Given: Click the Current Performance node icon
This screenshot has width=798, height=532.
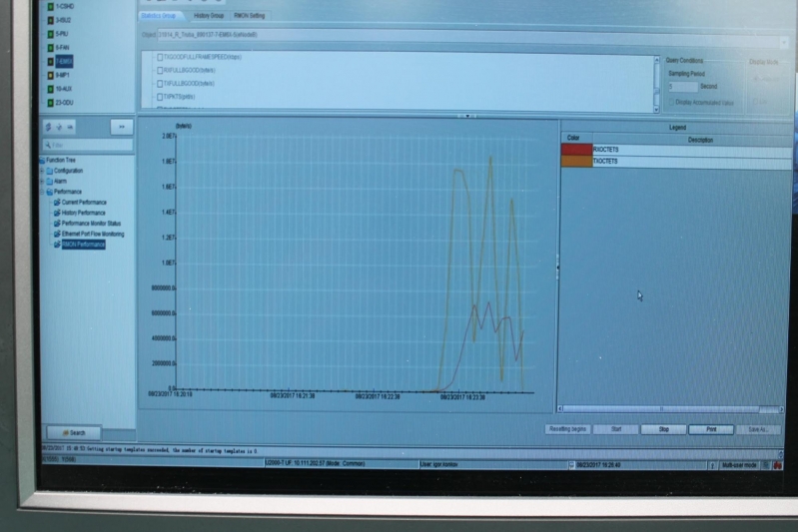Looking at the screenshot, I should pos(57,203).
